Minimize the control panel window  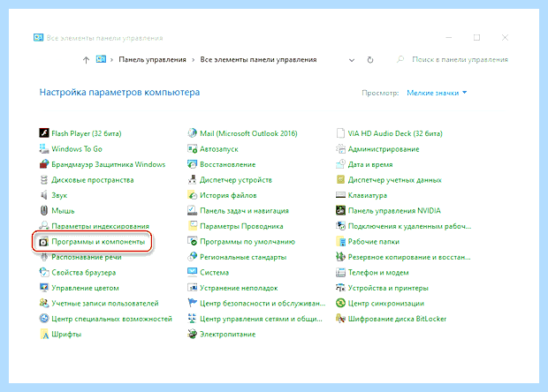(x=449, y=37)
